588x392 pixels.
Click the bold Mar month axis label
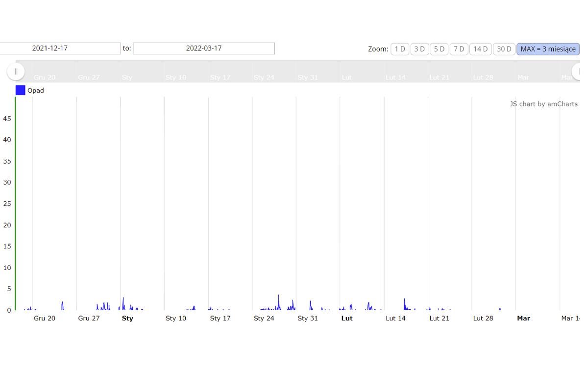point(523,318)
